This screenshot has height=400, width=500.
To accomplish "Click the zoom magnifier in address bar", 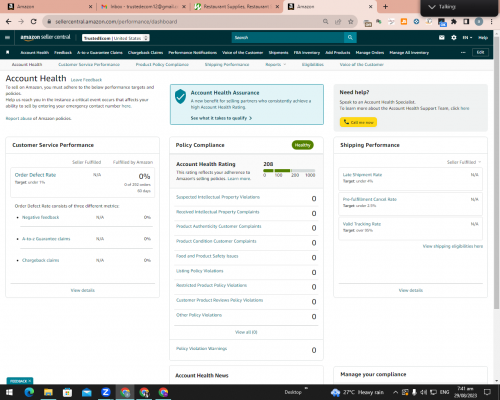I will [x=325, y=21].
